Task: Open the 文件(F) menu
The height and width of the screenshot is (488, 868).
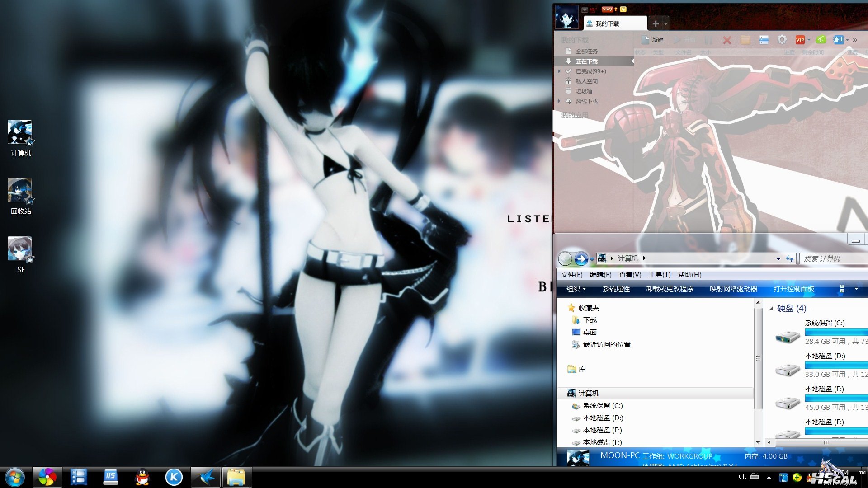Action: 572,275
